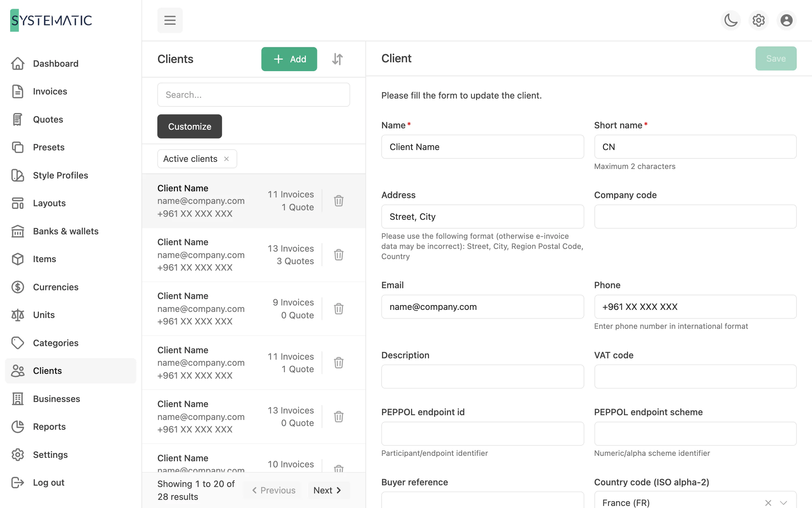Viewport: 812px width, 508px height.
Task: Open Settings in the sidebar
Action: click(70, 454)
